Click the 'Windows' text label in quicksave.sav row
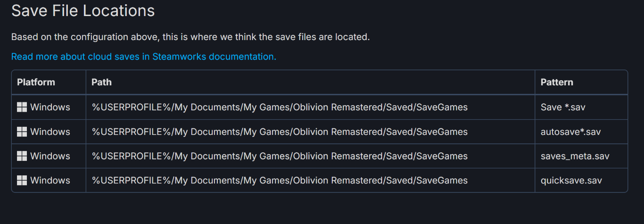644x224 pixels. [50, 181]
